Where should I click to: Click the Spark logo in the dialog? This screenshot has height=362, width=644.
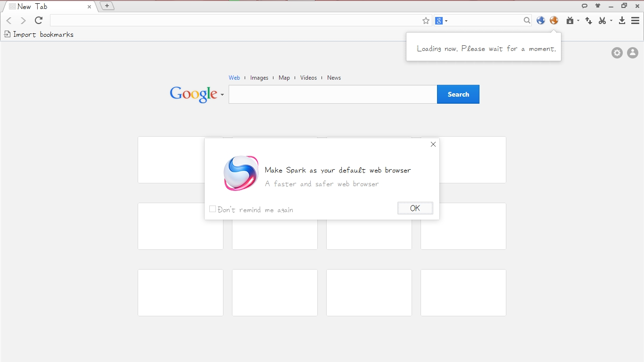(x=241, y=173)
